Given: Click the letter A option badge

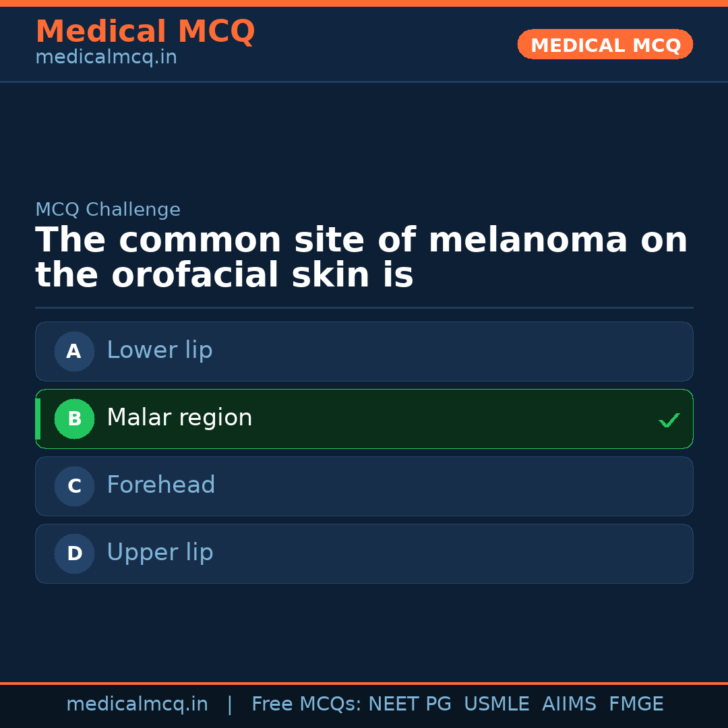Looking at the screenshot, I should [74, 351].
